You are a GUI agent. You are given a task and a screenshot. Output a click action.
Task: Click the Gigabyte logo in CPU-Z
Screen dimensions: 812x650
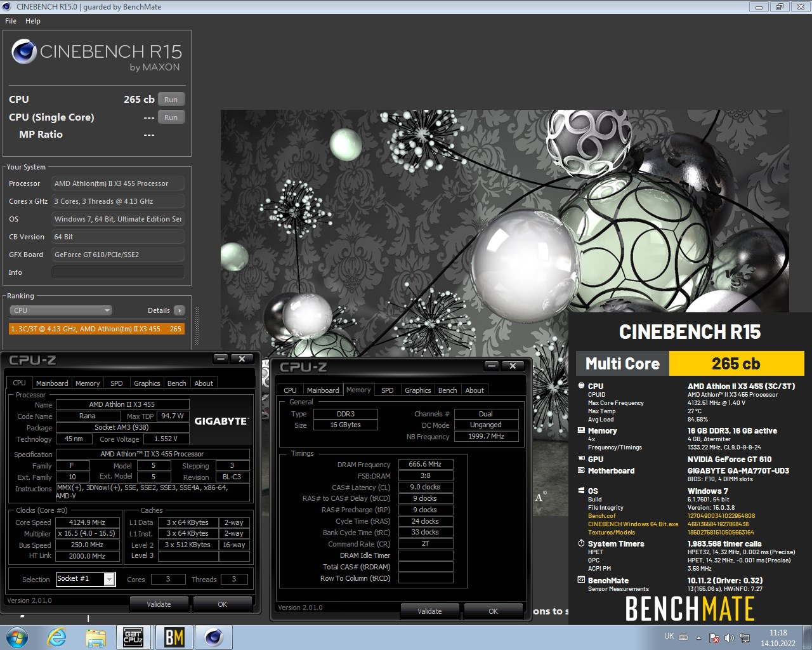pos(221,421)
